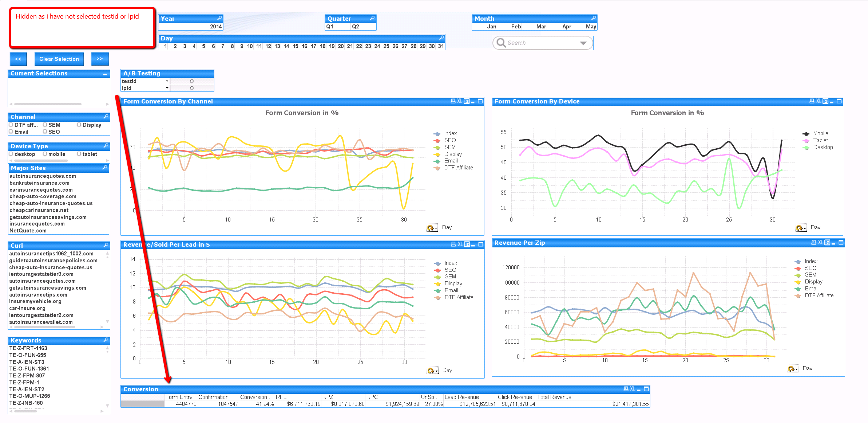Click the search magnifier in the Curl listbox header
Viewport: 868px width, 423px height.
coord(106,245)
